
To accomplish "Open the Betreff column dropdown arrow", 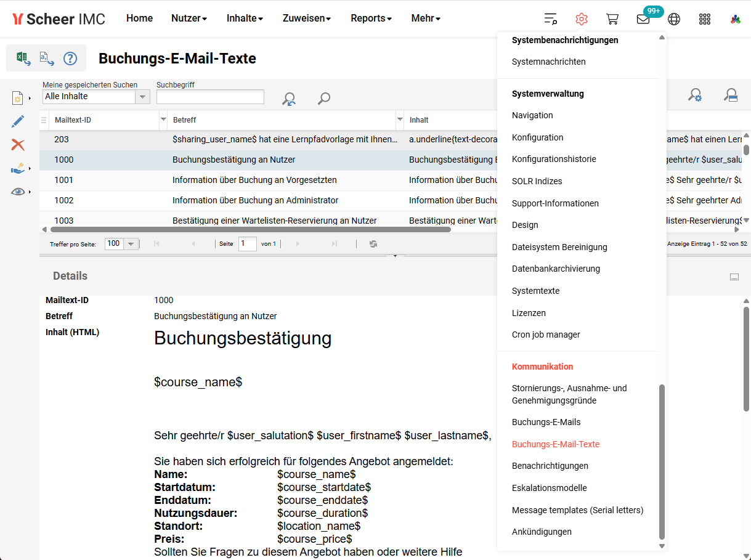I will 399,120.
